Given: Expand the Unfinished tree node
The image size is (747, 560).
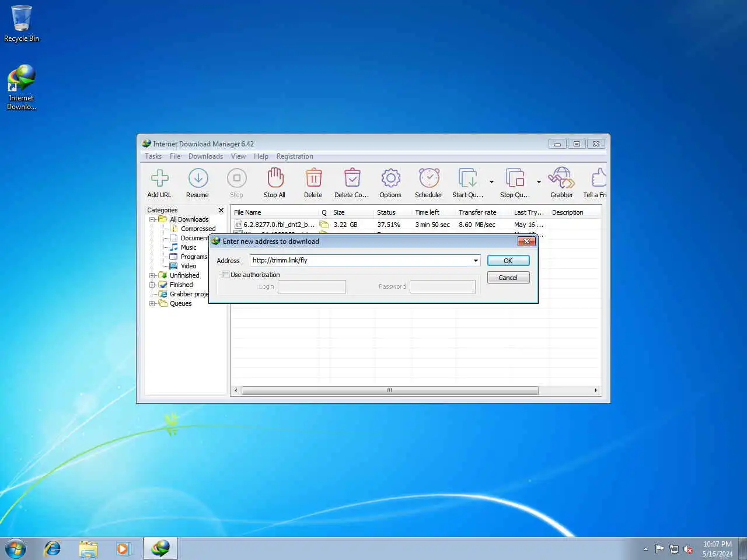Looking at the screenshot, I should 152,275.
